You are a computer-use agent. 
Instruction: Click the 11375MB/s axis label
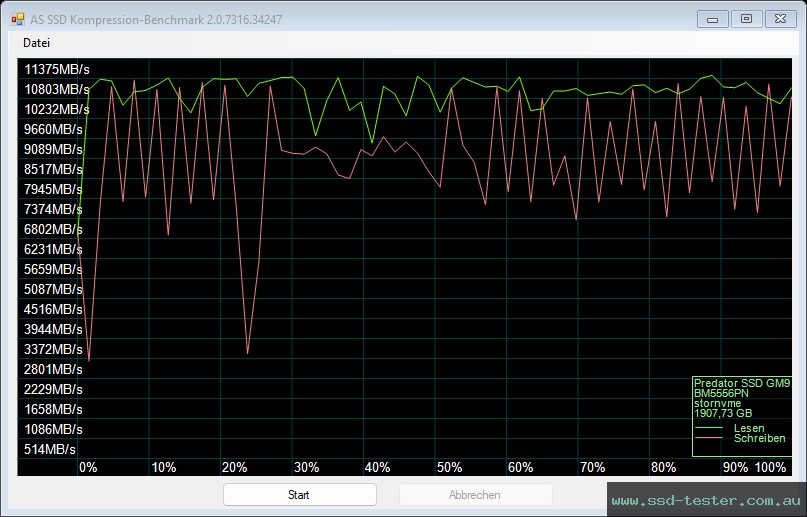(x=57, y=69)
